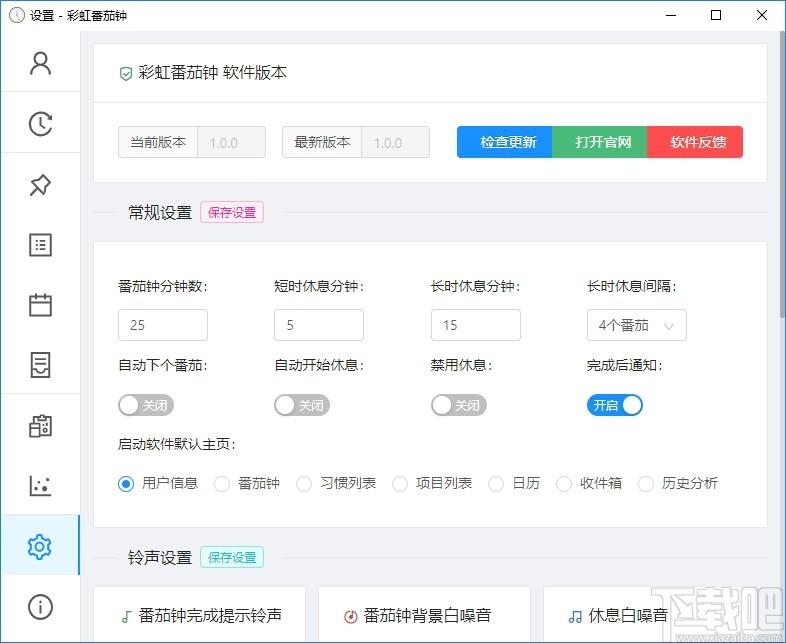
Task: Select the 收件箱 radio button
Action: pyautogui.click(x=563, y=484)
